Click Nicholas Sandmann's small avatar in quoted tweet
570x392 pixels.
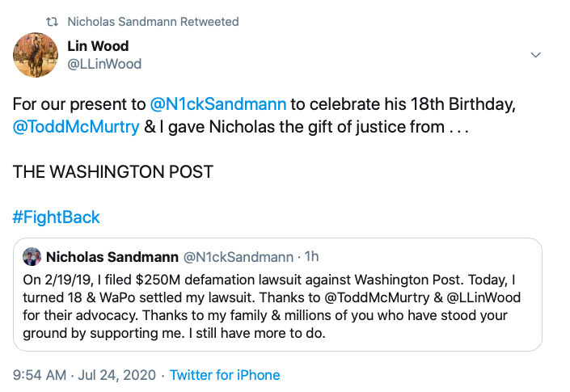(32, 257)
